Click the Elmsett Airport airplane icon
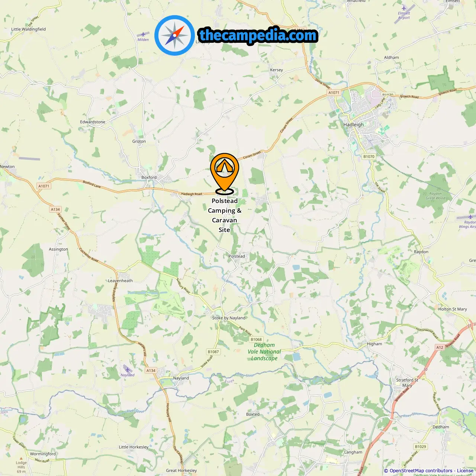 [x=404, y=8]
